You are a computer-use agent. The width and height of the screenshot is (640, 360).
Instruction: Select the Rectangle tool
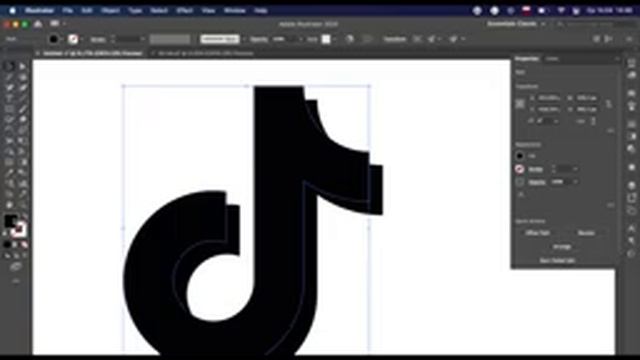tap(9, 109)
